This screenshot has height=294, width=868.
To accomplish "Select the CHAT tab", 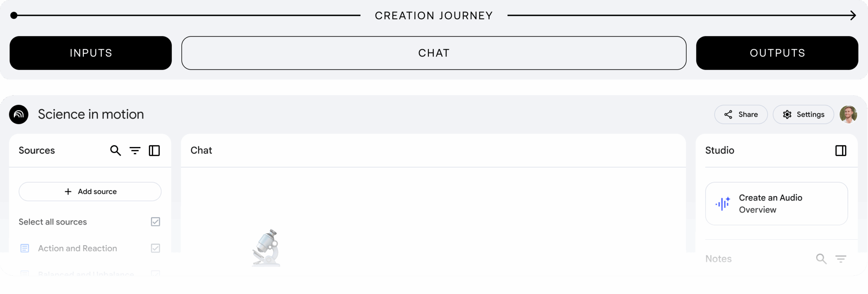I will [x=434, y=53].
